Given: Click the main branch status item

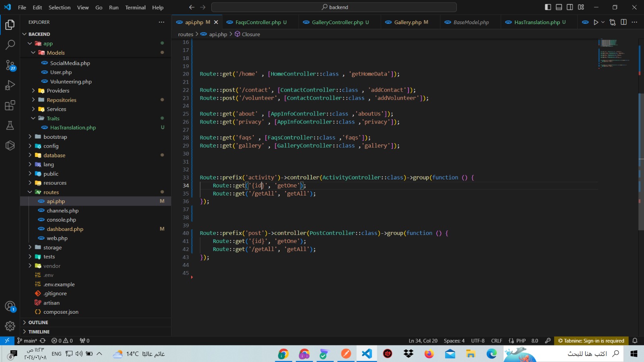Looking at the screenshot, I should pos(27,341).
